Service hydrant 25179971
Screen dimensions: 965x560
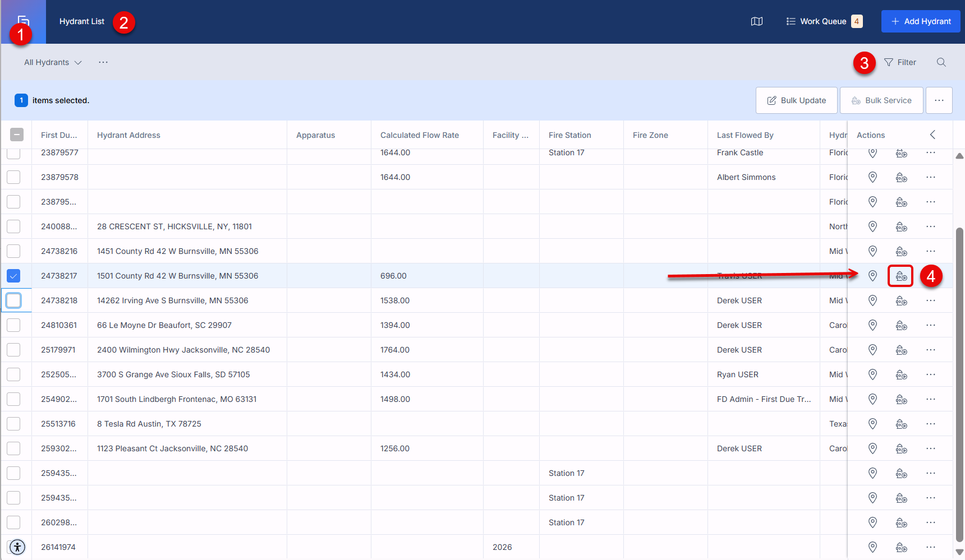pyautogui.click(x=902, y=350)
